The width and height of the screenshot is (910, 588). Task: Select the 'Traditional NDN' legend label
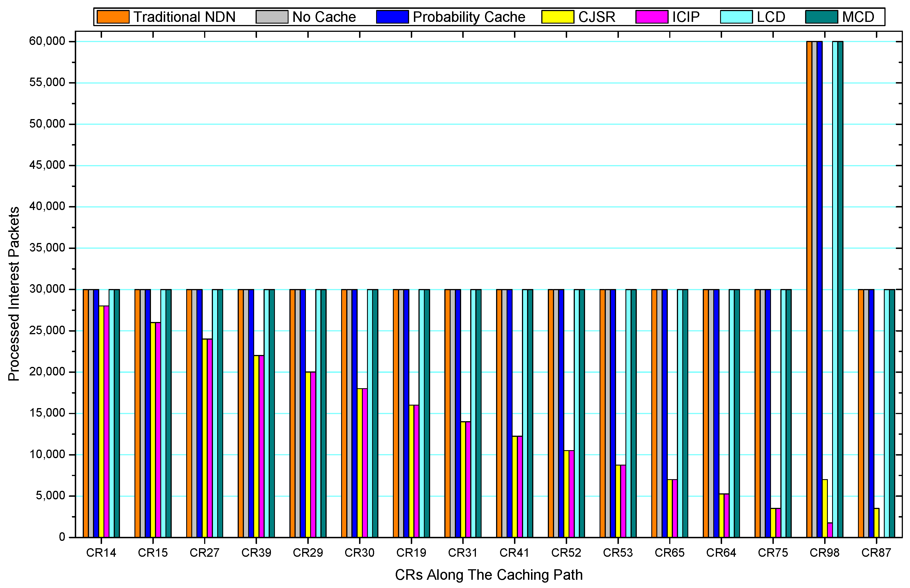pyautogui.click(x=184, y=17)
